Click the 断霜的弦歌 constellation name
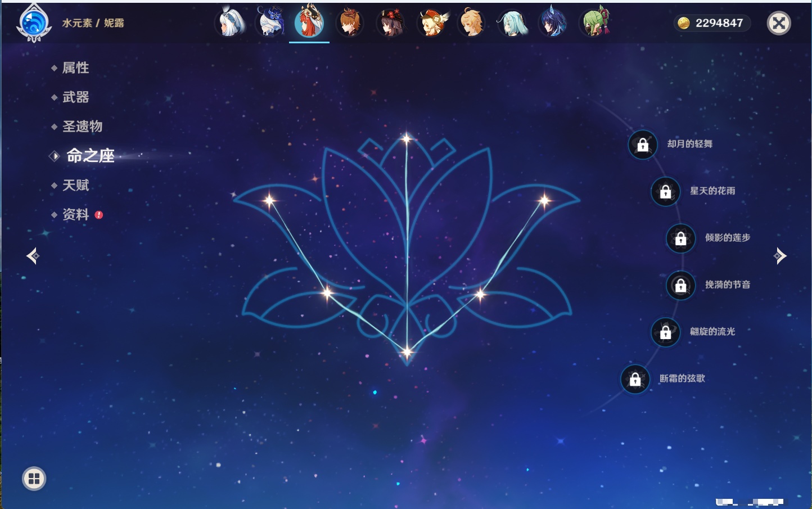 pyautogui.click(x=682, y=379)
